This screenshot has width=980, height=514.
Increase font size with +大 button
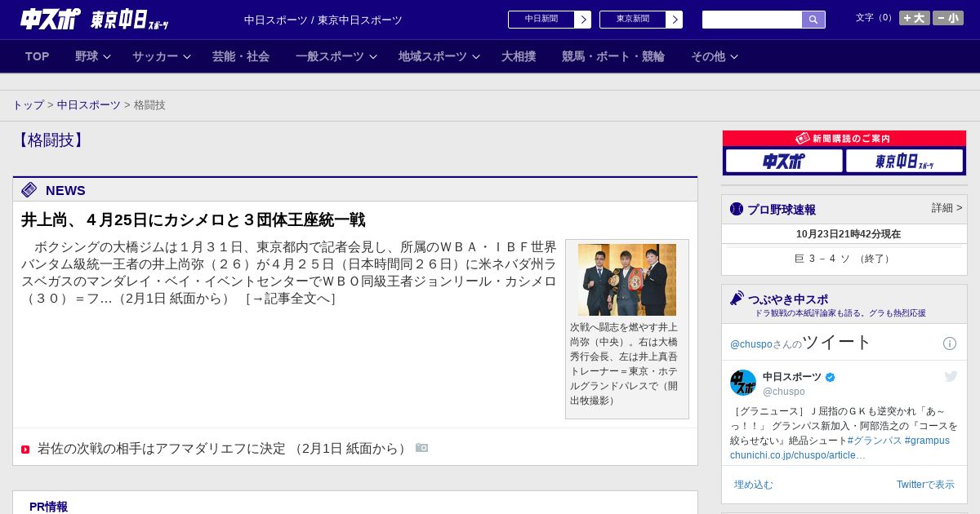(914, 18)
